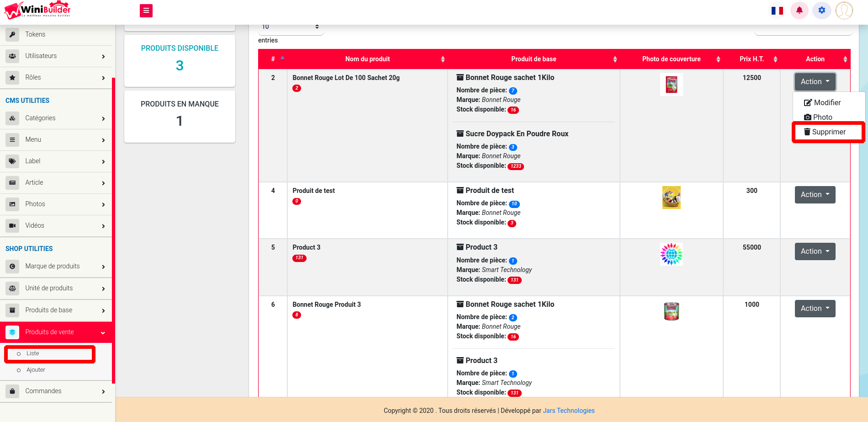Open Action dropdown for Bonnet Rouge Produit 3
This screenshot has height=422, width=868.
[815, 308]
